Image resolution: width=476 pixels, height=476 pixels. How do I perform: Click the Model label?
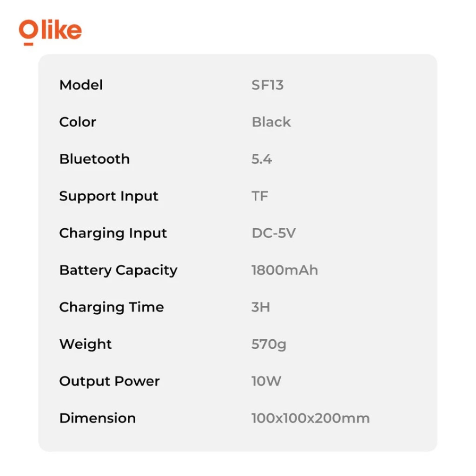[x=81, y=85]
